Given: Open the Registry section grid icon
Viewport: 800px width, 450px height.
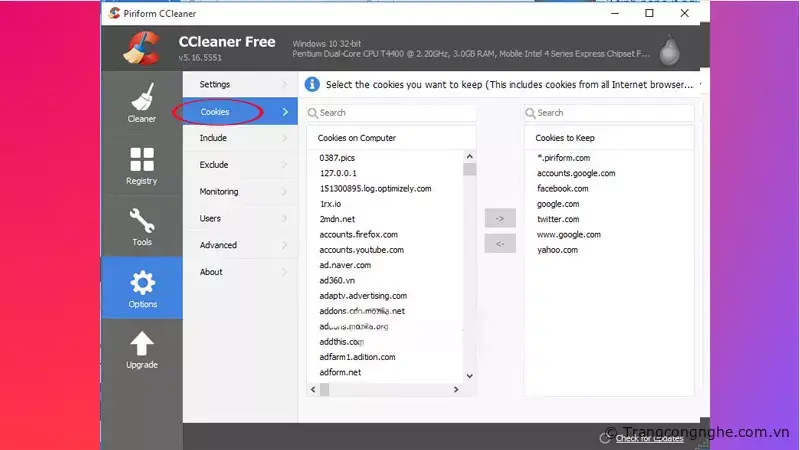Looking at the screenshot, I should [x=141, y=160].
